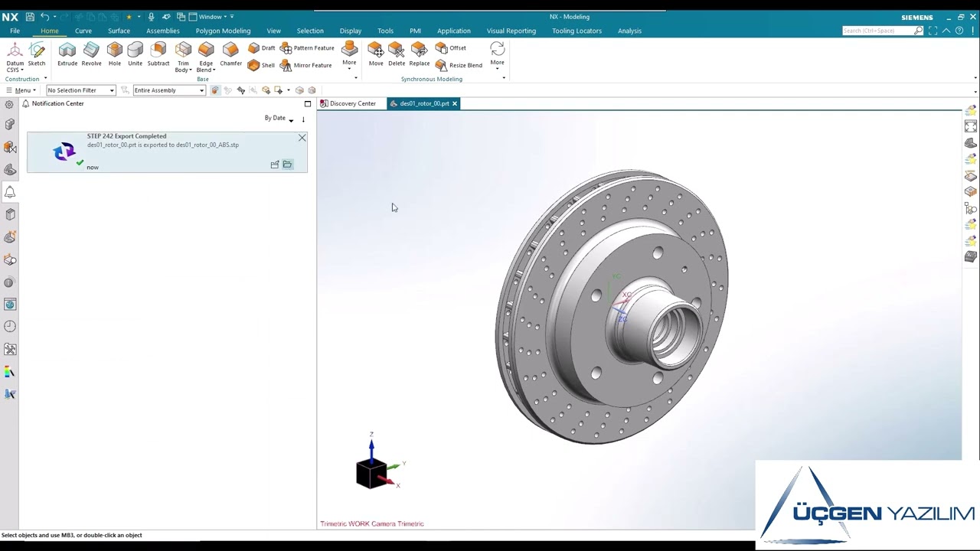Reverse the notification sort order arrow
This screenshot has width=980, height=551.
(x=303, y=119)
